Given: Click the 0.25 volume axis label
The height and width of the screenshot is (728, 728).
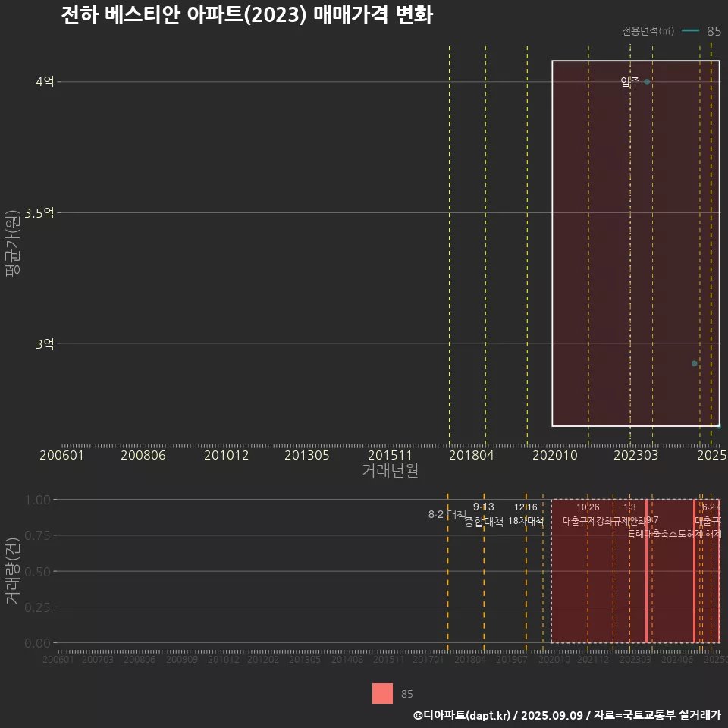Looking at the screenshot, I should pyautogui.click(x=38, y=607).
